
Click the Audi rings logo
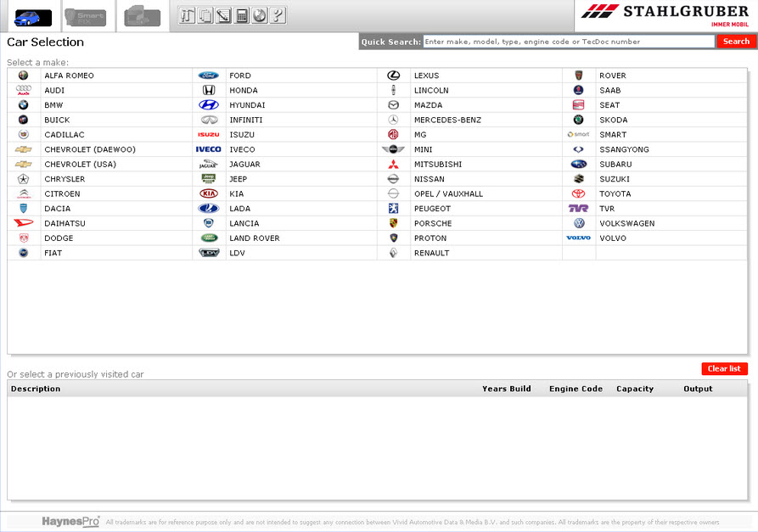23,90
